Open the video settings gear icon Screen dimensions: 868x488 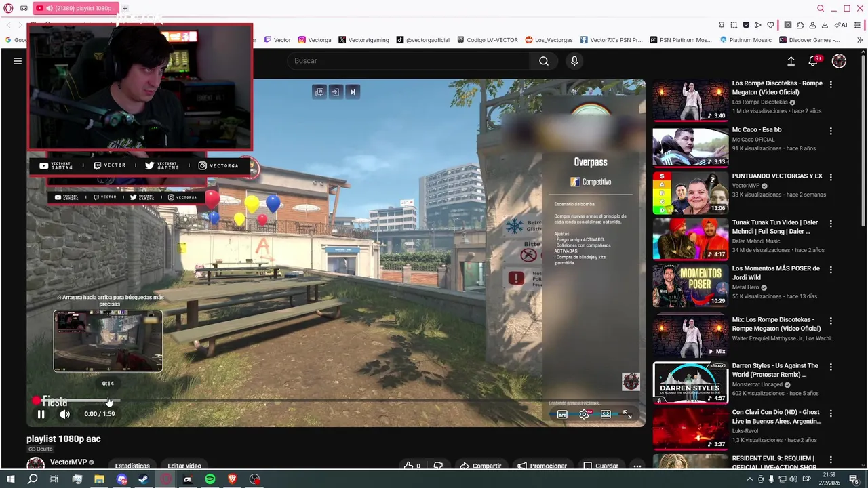584,414
